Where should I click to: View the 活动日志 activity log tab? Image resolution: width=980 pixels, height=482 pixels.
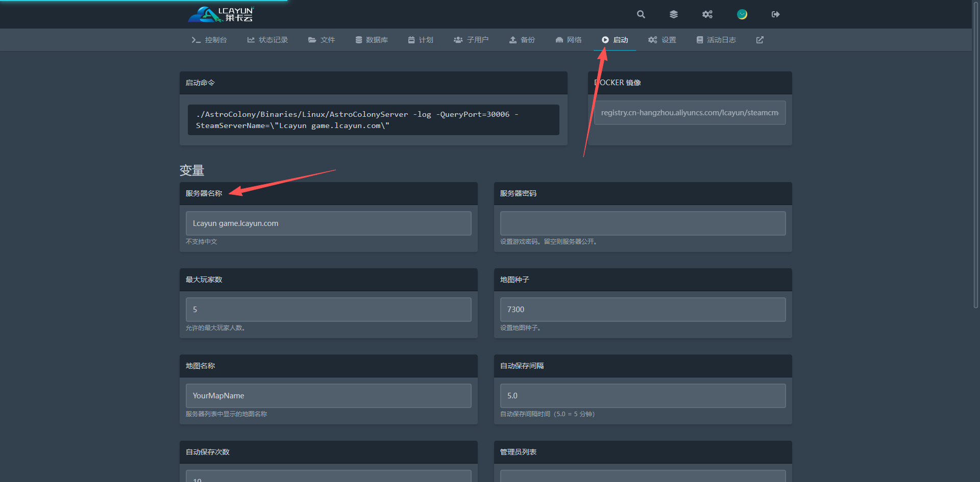716,40
